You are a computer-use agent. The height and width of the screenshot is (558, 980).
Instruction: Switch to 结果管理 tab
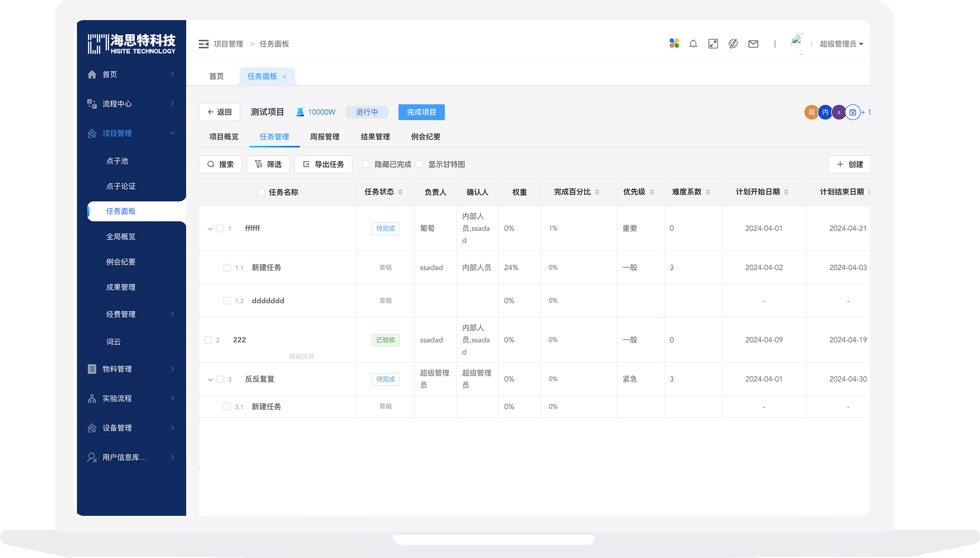point(375,137)
